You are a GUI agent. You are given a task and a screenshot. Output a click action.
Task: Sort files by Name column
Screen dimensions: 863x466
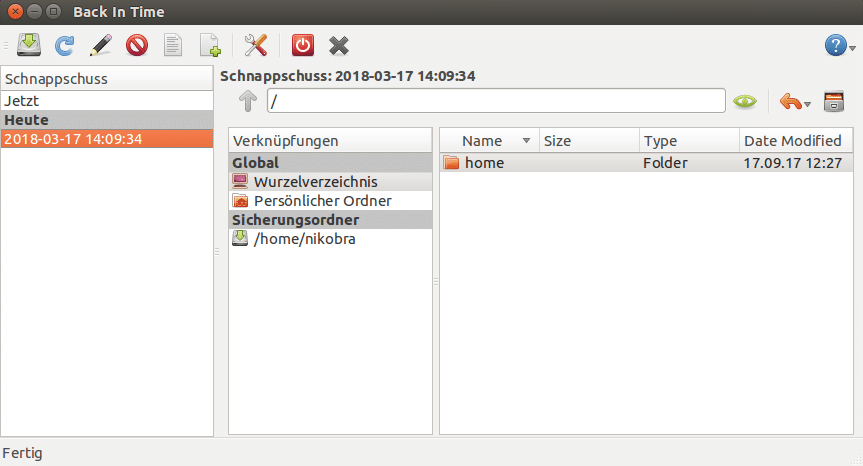[x=489, y=141]
